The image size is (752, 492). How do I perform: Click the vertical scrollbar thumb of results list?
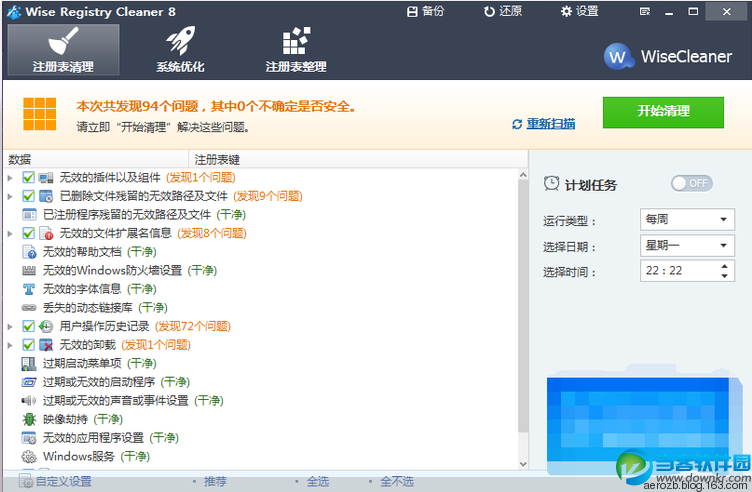pyautogui.click(x=523, y=306)
